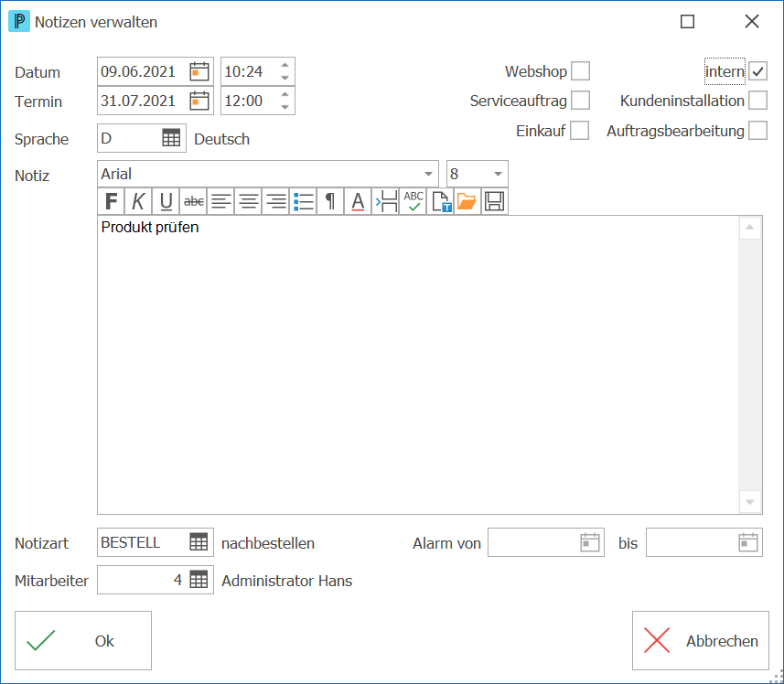784x684 pixels.
Task: Save note with floppy disk icon
Action: (x=495, y=201)
